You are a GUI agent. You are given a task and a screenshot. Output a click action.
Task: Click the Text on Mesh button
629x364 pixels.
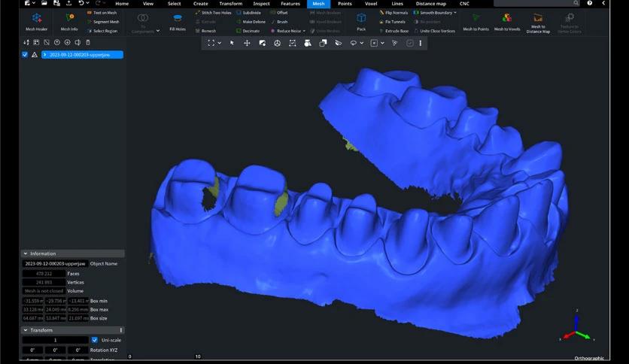point(102,13)
